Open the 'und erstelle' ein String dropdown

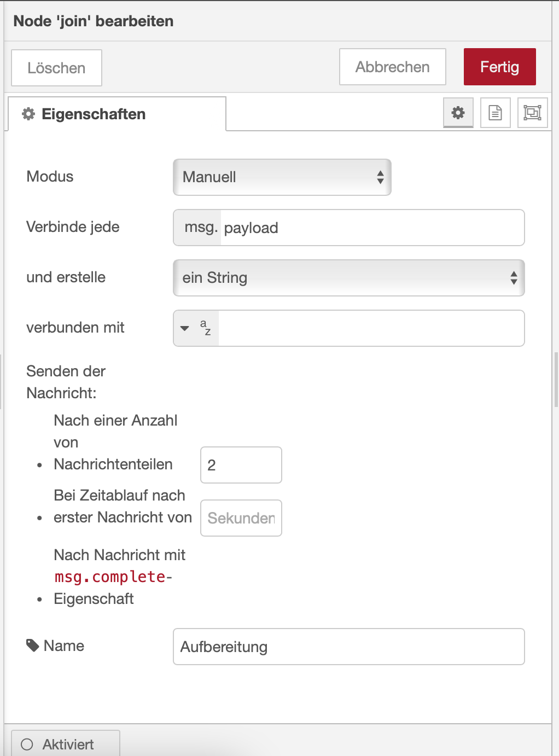click(x=348, y=278)
